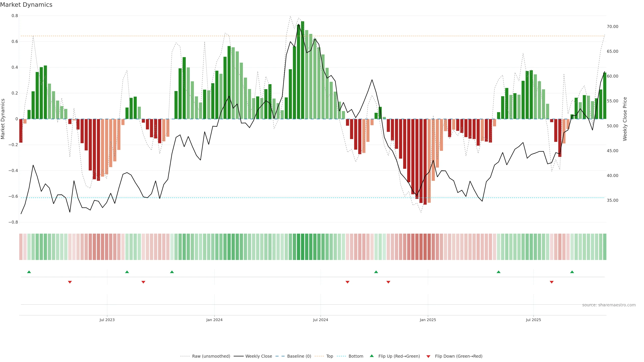This screenshot has height=362, width=644.
Task: Click the darkest green heat strip cell
Action: [303, 247]
